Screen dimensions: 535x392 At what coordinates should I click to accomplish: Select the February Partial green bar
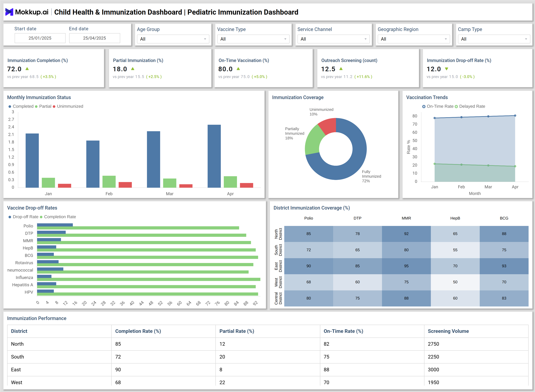coord(109,182)
